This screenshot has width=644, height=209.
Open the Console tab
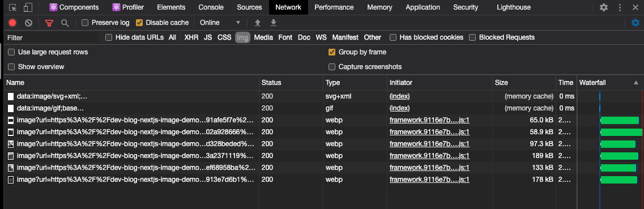click(x=211, y=7)
